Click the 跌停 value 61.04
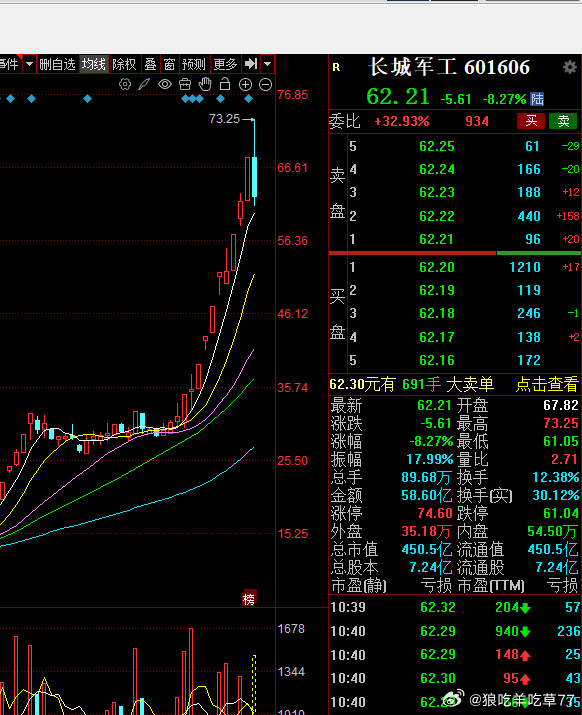The width and height of the screenshot is (582, 715). [561, 513]
